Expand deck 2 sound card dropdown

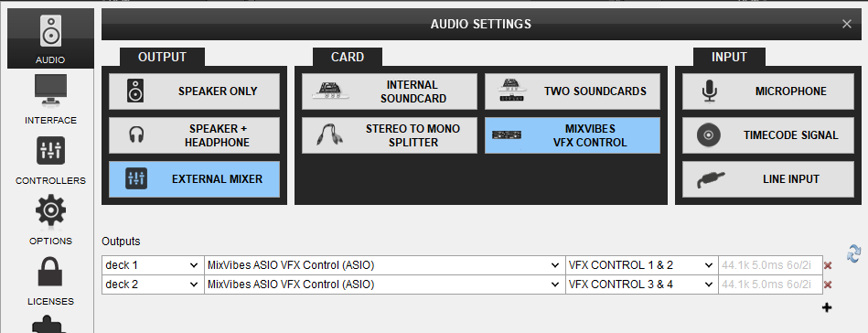384,285
